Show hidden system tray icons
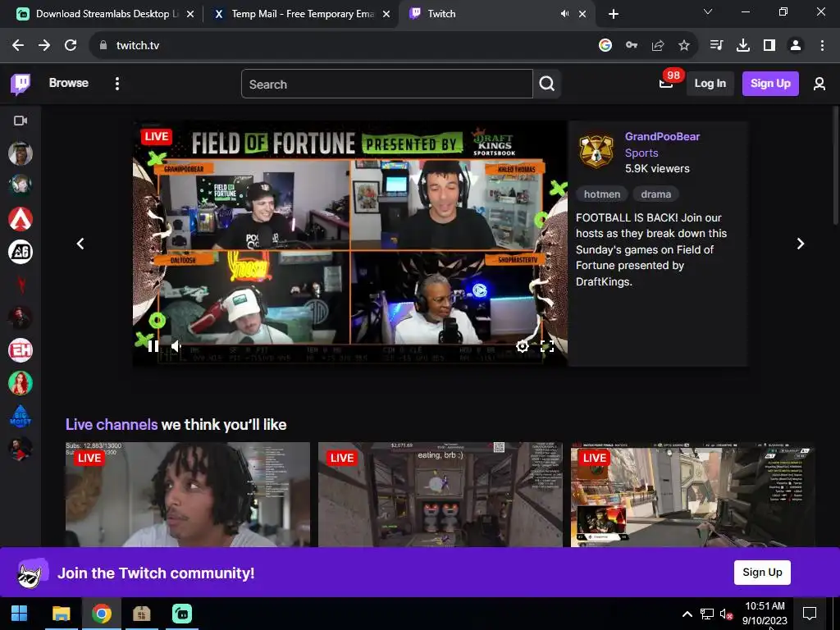The height and width of the screenshot is (630, 840). (x=687, y=614)
